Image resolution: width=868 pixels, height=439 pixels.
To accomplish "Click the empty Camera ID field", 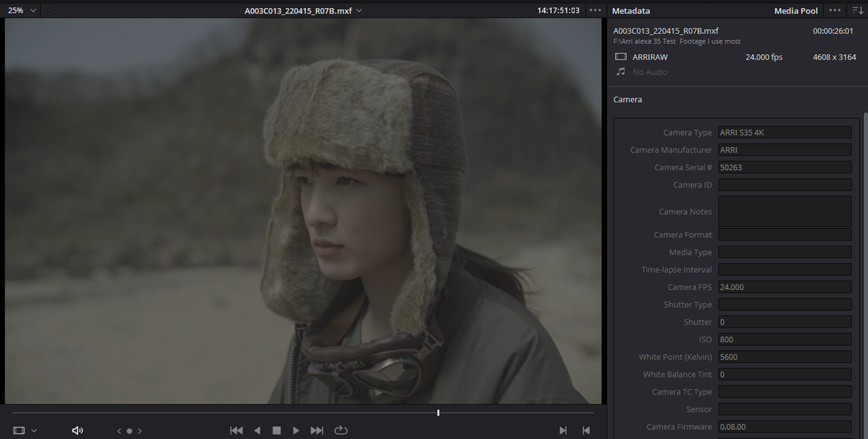I will point(785,185).
